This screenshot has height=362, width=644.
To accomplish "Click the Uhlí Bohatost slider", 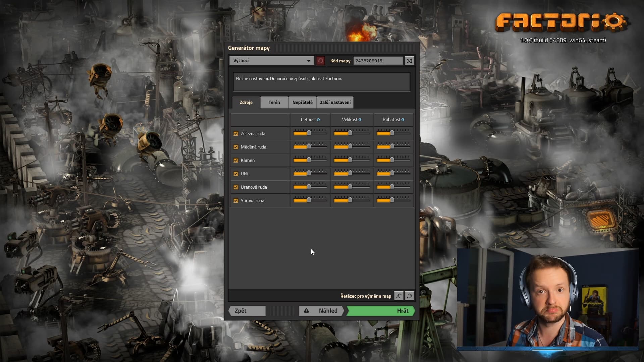I will coord(393,173).
